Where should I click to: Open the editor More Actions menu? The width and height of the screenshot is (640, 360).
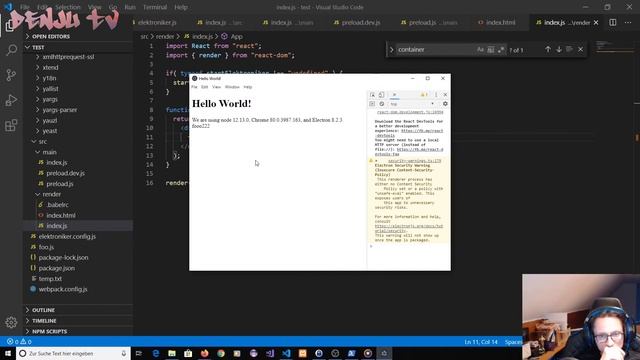[x=628, y=22]
